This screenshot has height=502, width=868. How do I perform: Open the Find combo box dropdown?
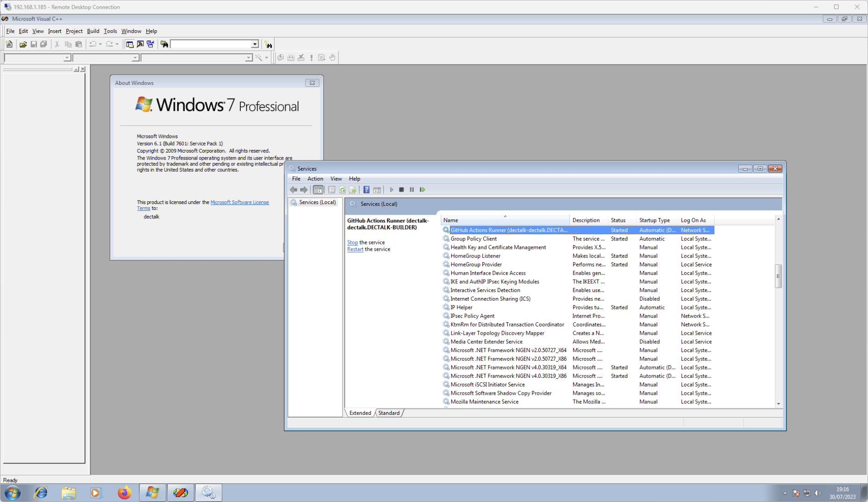(x=254, y=44)
